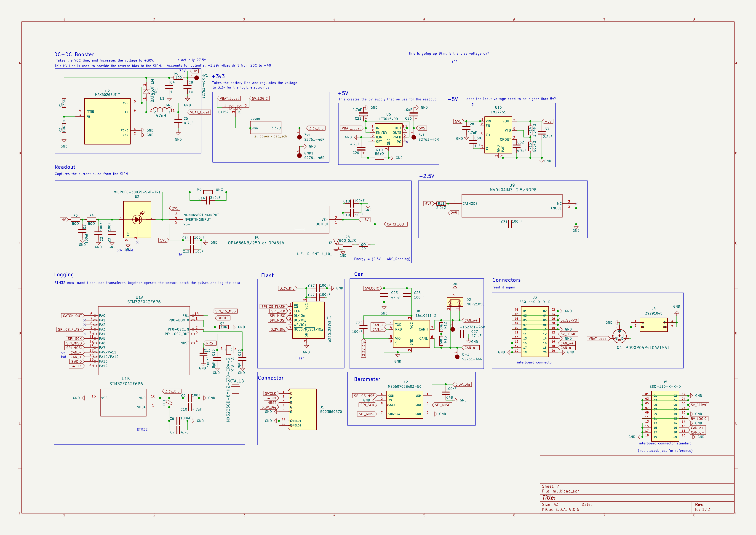Viewport: 756px width, 535px height.
Task: Click the HV1 test point dot
Action: tap(197, 78)
